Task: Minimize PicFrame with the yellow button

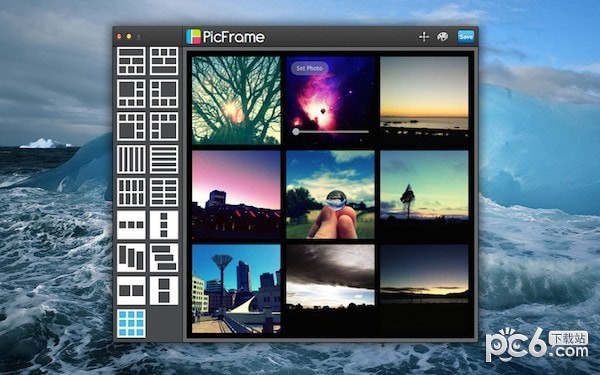Action: [129, 36]
